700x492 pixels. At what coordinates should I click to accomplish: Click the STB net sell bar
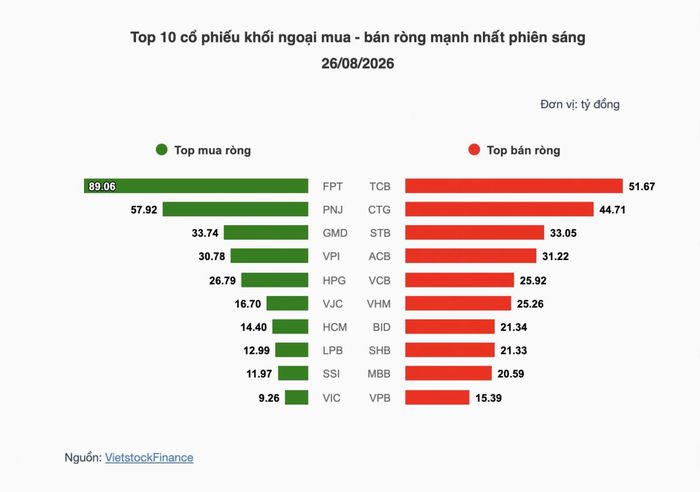(x=475, y=233)
